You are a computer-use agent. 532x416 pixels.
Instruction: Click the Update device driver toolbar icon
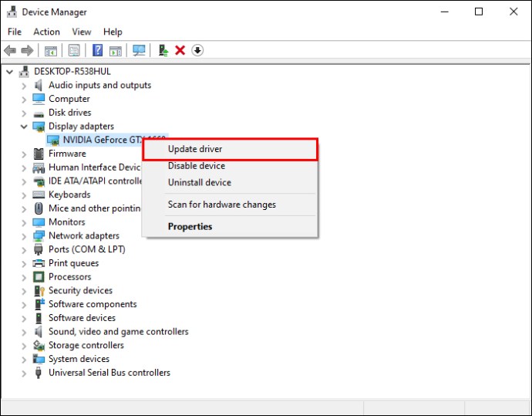pyautogui.click(x=163, y=50)
